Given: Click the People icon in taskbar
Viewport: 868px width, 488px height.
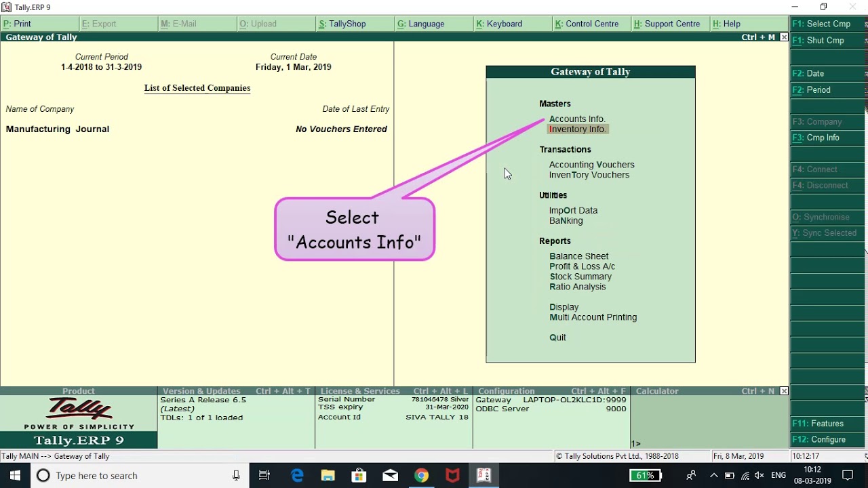Looking at the screenshot, I should click(691, 476).
